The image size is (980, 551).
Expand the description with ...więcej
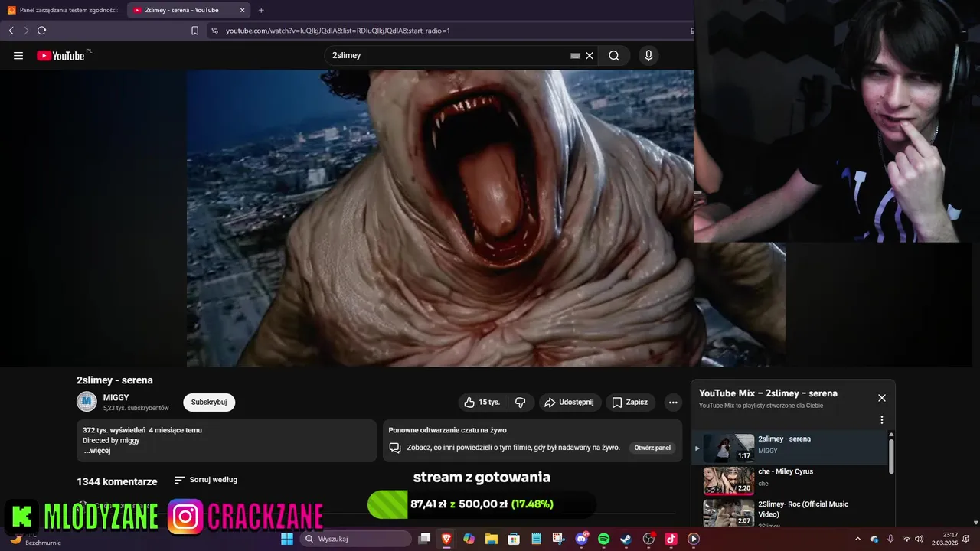[97, 451]
